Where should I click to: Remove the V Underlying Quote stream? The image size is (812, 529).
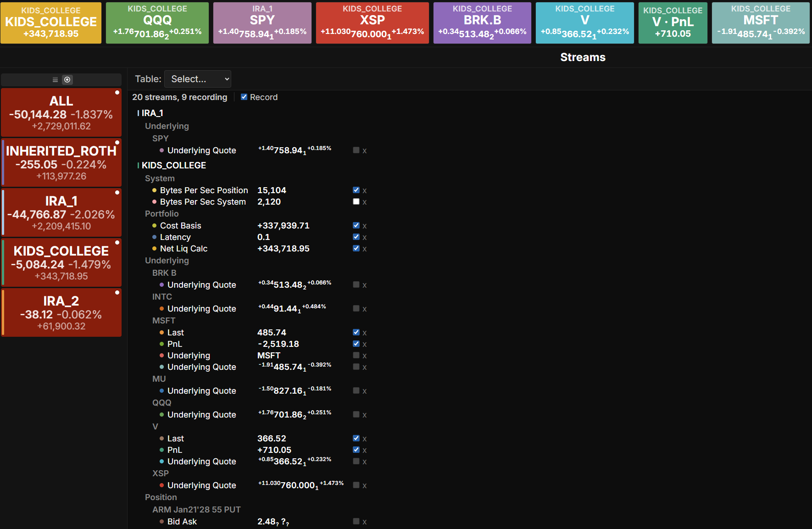click(x=365, y=462)
